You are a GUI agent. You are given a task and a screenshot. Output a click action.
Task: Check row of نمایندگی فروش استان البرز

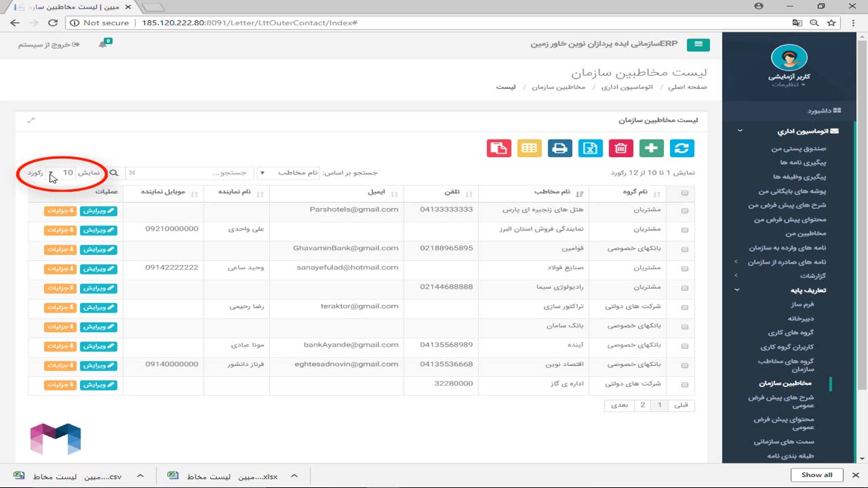[x=684, y=230]
